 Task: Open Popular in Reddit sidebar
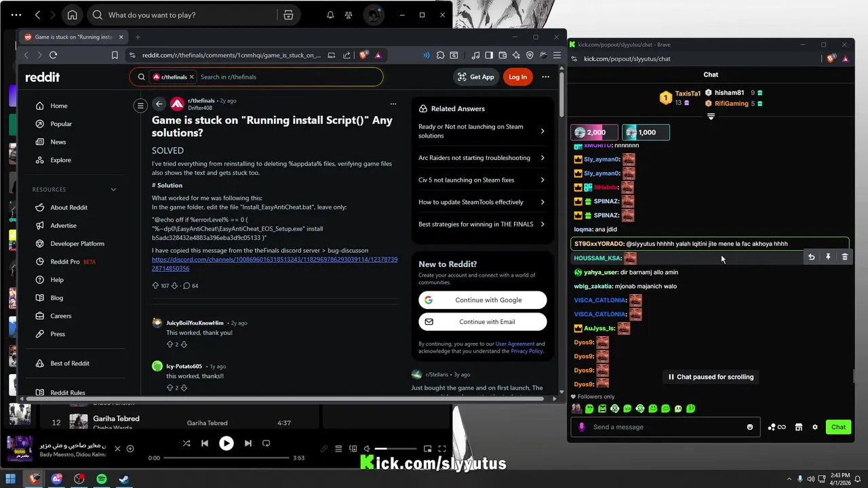click(x=61, y=124)
